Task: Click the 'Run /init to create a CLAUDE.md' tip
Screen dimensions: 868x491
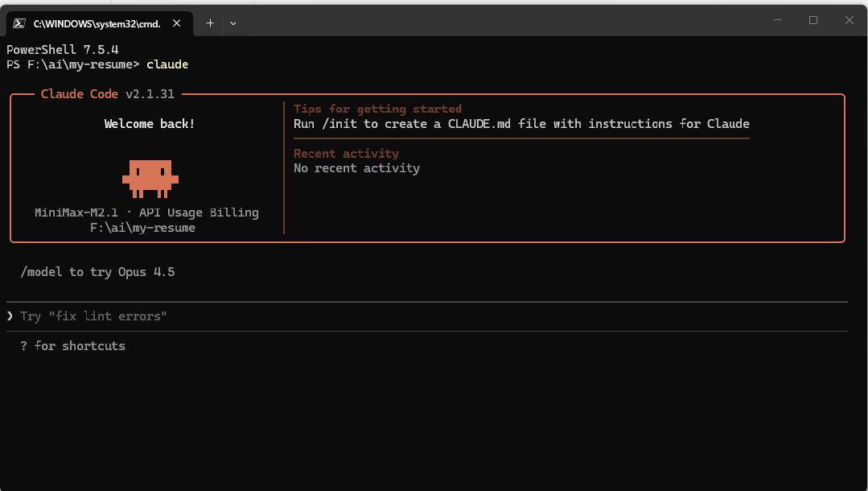Action: [x=521, y=124]
